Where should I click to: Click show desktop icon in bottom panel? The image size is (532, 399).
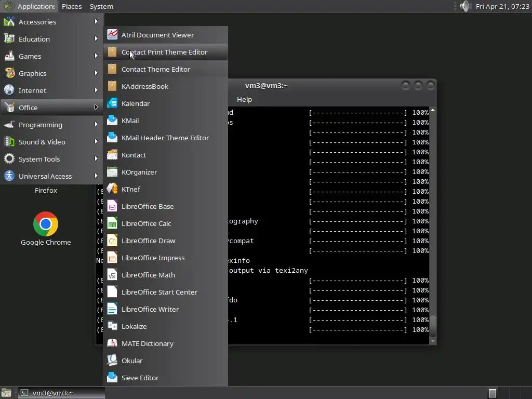pyautogui.click(x=6, y=393)
